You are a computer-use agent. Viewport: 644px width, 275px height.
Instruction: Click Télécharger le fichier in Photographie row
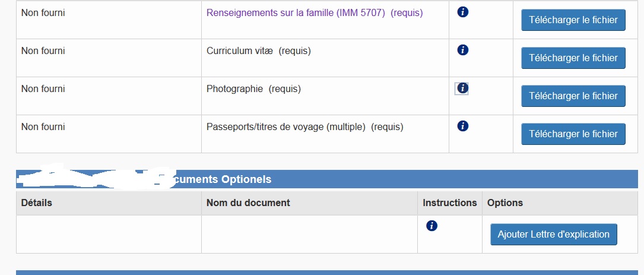(x=573, y=96)
